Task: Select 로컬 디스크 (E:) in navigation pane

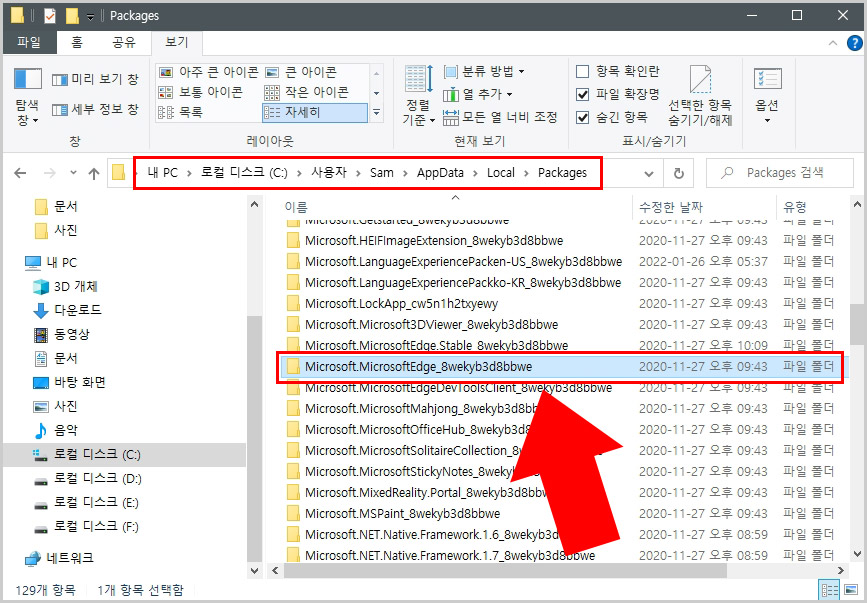Action: tap(86, 503)
